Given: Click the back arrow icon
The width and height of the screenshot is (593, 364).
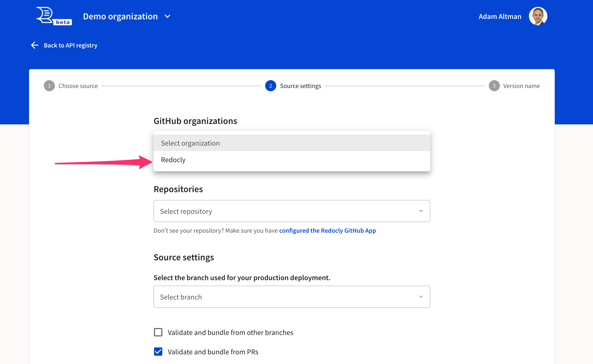Looking at the screenshot, I should coord(35,45).
